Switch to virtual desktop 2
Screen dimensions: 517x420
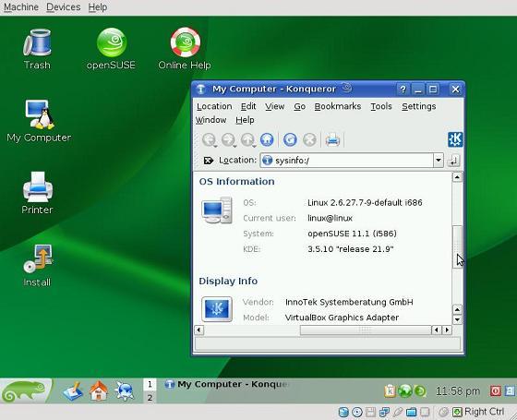coord(150,398)
